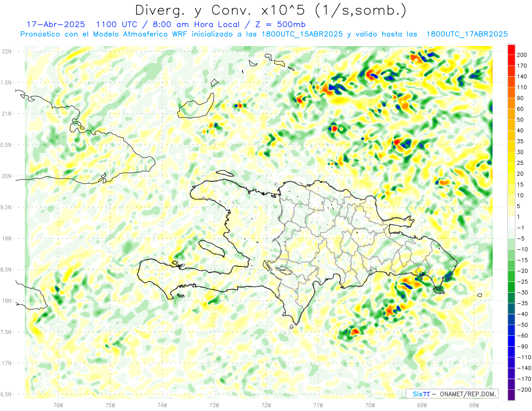Click the '18N' latitude axis label

pyautogui.click(x=7, y=301)
